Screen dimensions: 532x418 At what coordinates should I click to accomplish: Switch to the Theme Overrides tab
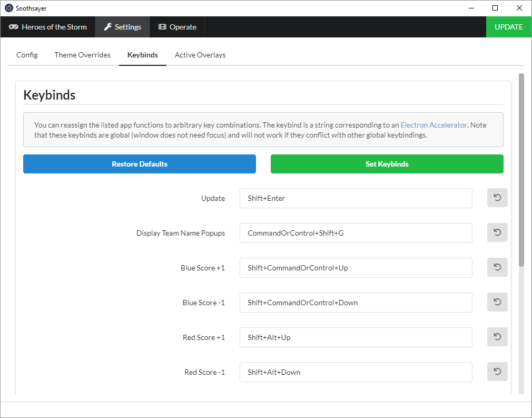click(x=83, y=55)
